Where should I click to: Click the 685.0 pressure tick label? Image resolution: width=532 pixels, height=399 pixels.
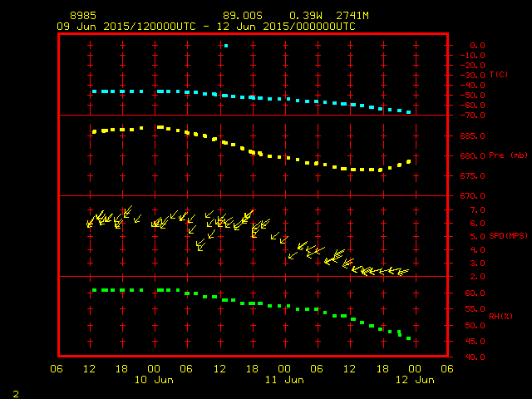(x=473, y=136)
